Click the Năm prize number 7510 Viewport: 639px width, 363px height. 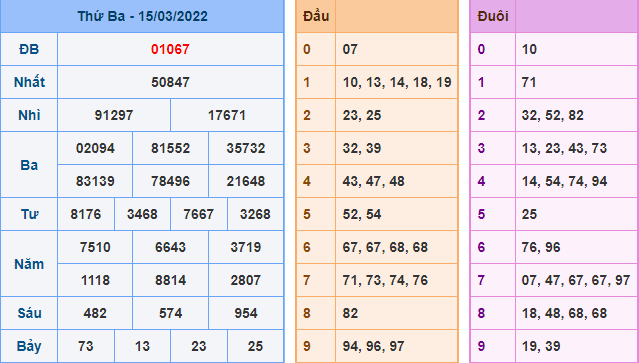[x=95, y=247]
